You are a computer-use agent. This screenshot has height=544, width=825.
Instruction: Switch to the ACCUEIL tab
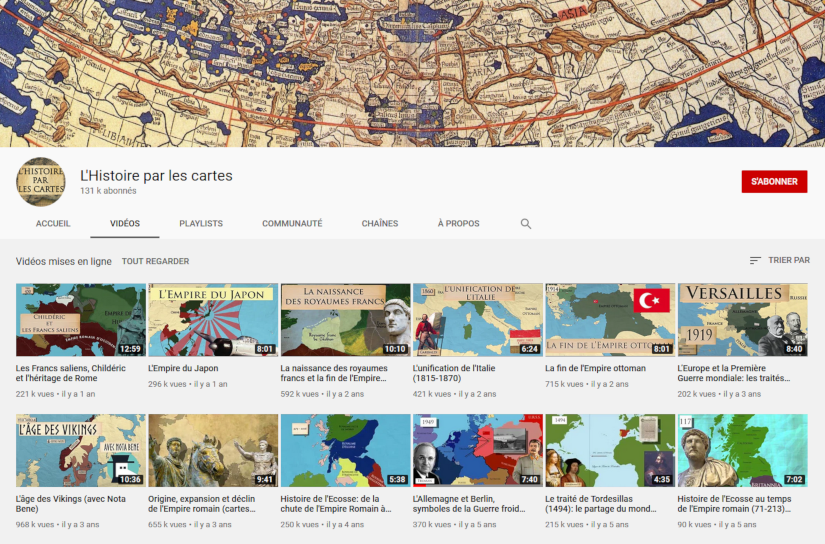[x=53, y=224]
